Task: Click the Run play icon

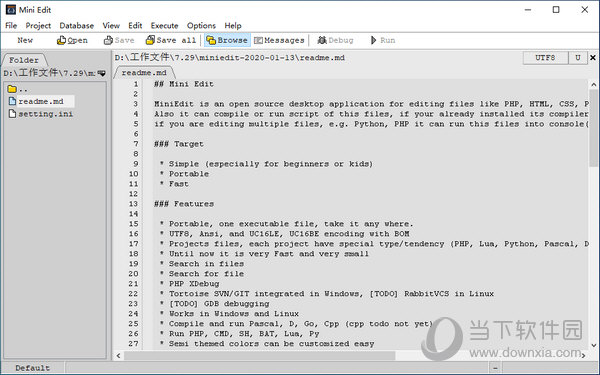Action: 373,40
